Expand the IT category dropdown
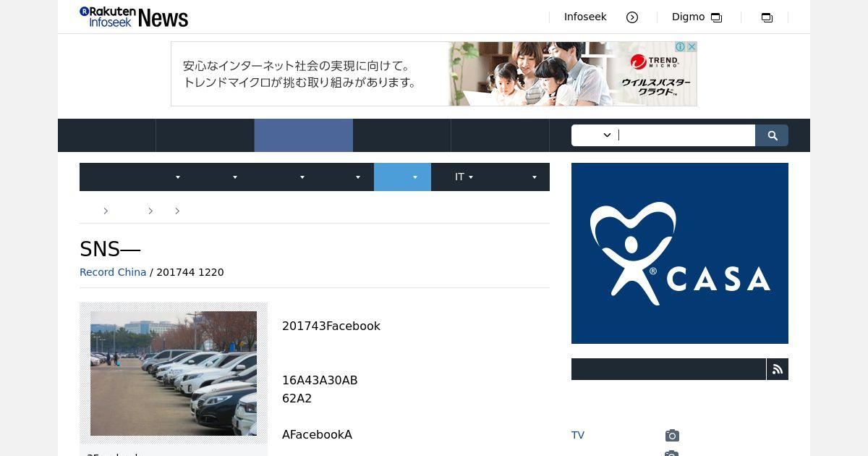This screenshot has height=456, width=868. 464,177
